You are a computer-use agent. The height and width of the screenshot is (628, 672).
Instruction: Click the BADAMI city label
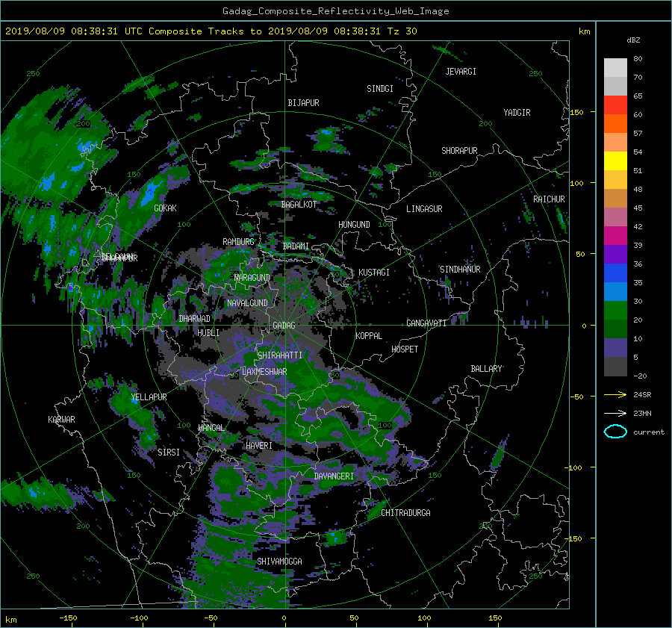tap(296, 246)
